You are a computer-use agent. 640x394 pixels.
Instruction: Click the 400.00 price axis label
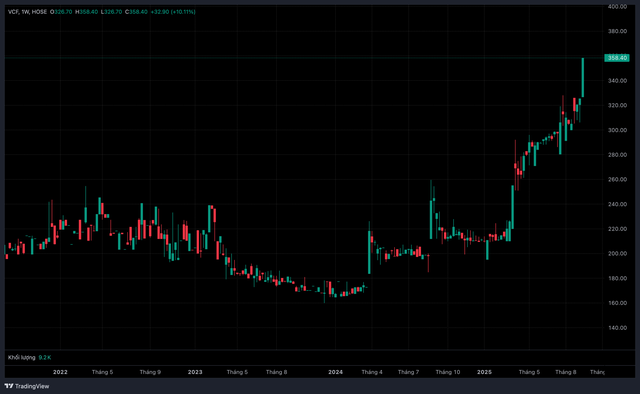point(617,7)
